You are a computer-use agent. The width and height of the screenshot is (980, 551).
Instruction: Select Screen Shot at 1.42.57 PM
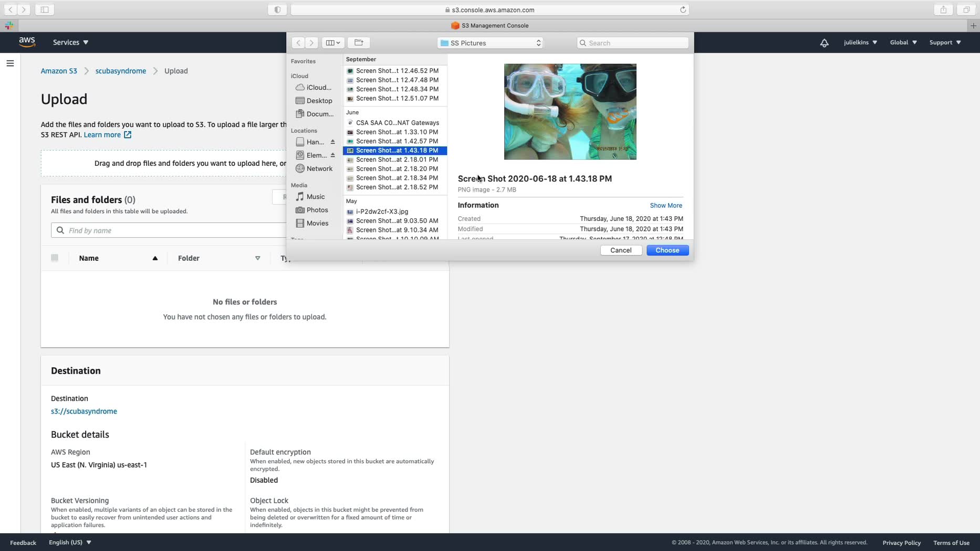coord(394,141)
